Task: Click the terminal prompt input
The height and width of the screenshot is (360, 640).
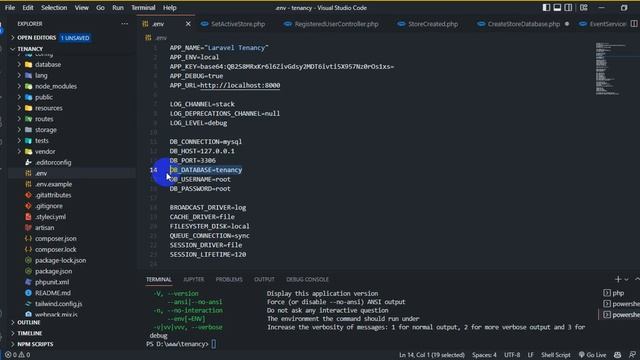Action: coord(213,344)
